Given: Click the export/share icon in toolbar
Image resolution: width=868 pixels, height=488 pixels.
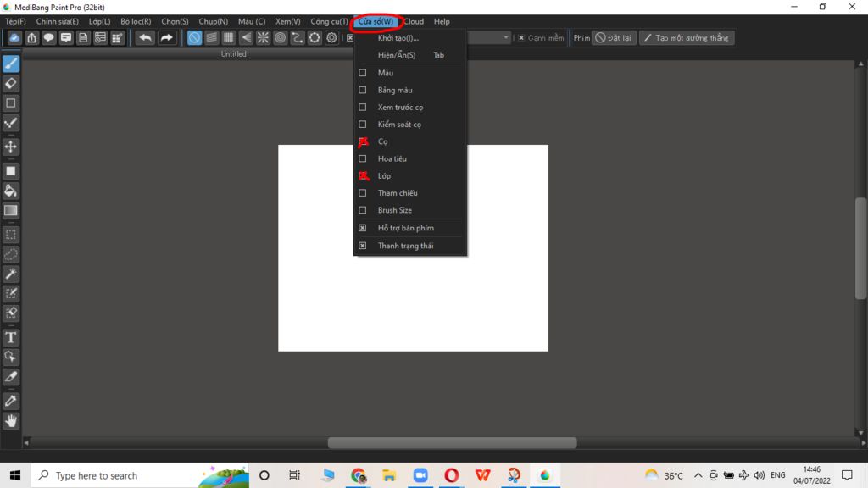Looking at the screenshot, I should (x=31, y=37).
